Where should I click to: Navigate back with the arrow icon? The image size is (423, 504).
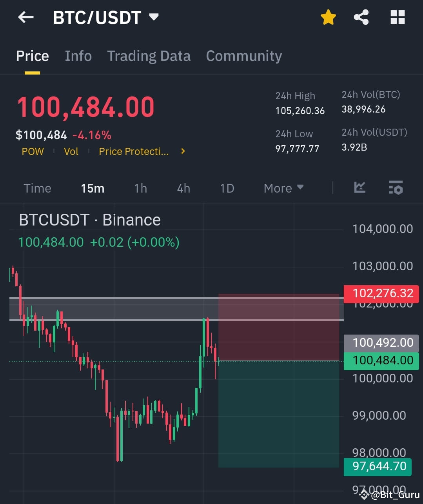tap(25, 17)
